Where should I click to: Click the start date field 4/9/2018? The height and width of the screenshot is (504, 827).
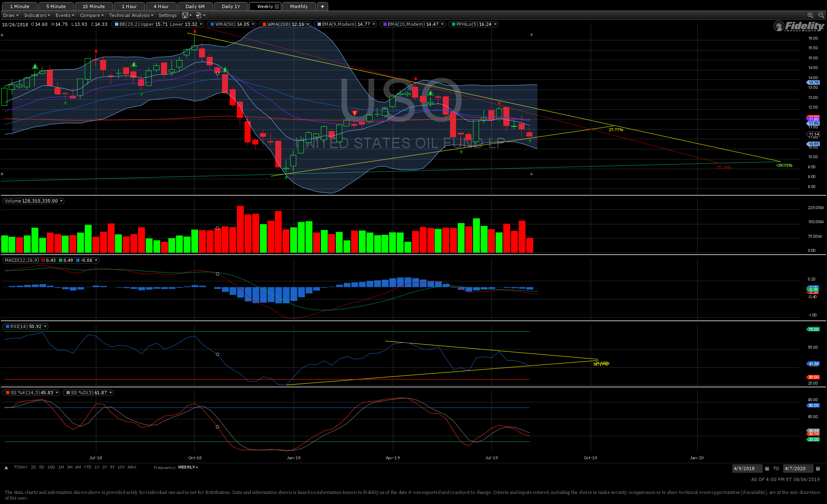pyautogui.click(x=747, y=468)
